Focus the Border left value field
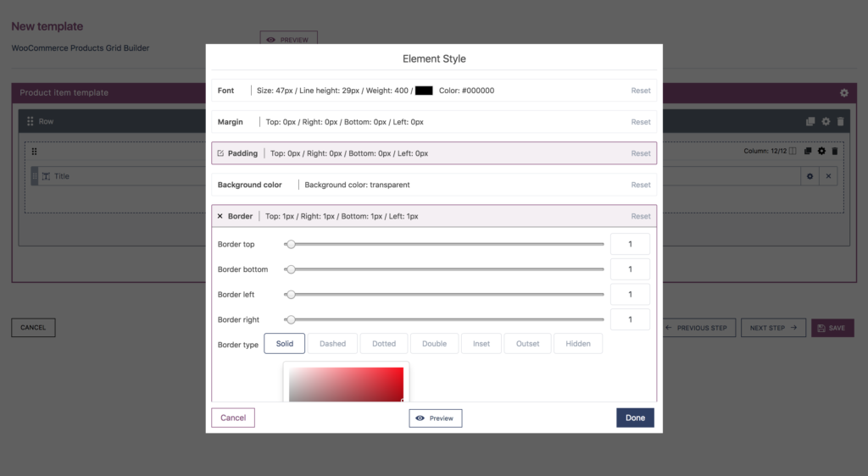The image size is (868, 476). click(x=630, y=294)
